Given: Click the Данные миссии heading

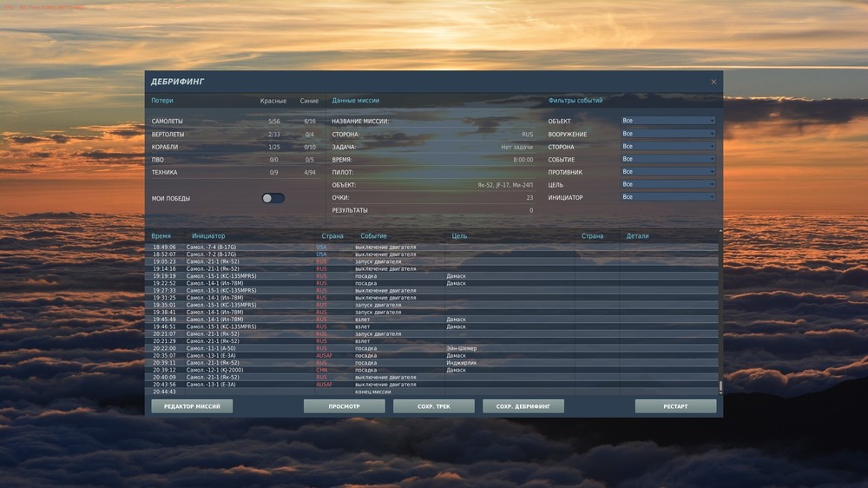Looking at the screenshot, I should [355, 101].
